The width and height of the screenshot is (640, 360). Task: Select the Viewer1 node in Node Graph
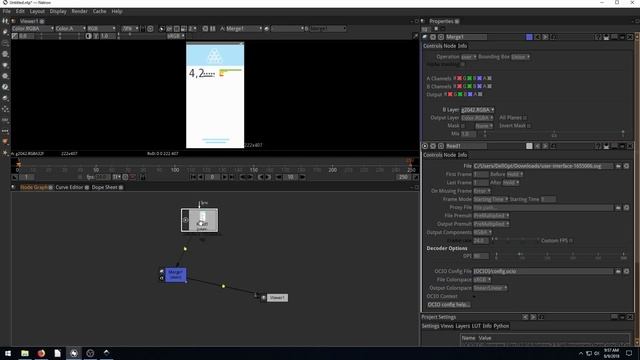[x=277, y=298]
